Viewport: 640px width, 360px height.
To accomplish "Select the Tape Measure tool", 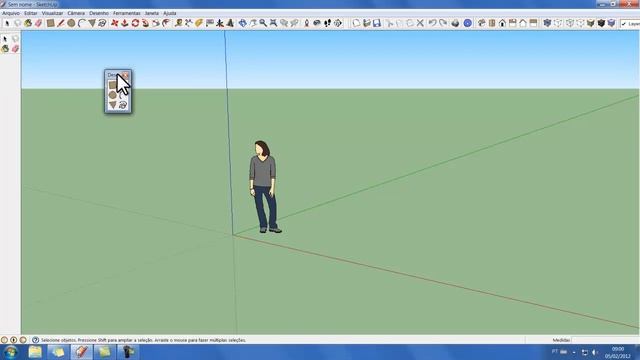I will [x=178, y=23].
